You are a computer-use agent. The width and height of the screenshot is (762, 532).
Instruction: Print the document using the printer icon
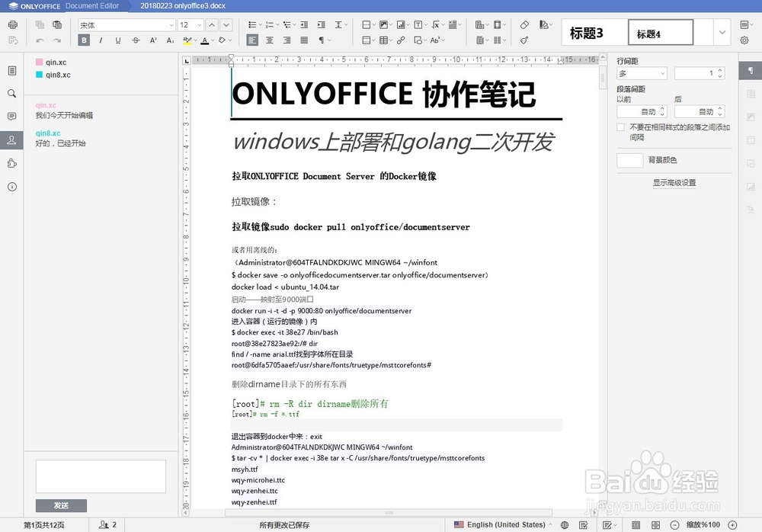[x=13, y=24]
